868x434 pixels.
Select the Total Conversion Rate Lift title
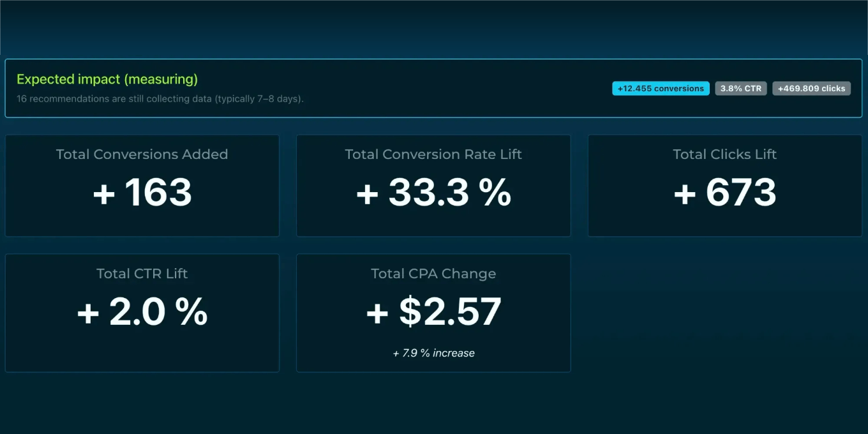[x=433, y=154]
